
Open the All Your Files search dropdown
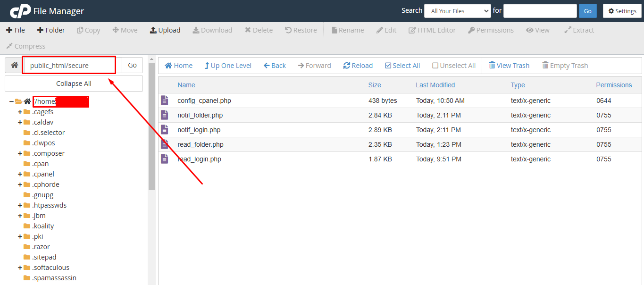pyautogui.click(x=458, y=11)
